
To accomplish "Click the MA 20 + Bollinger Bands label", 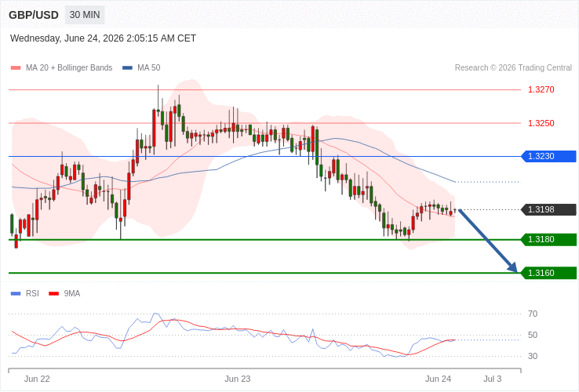I will (x=69, y=68).
